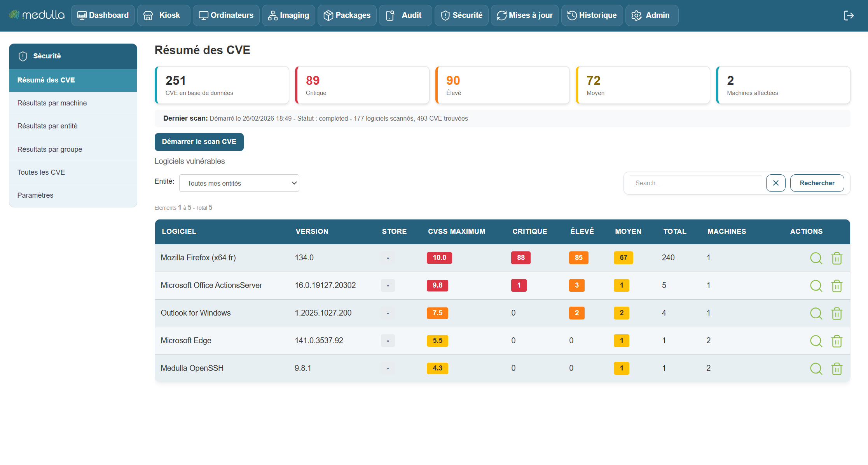Click the logout icon in top bar
Screen dimensions: 868x465
[x=849, y=16]
